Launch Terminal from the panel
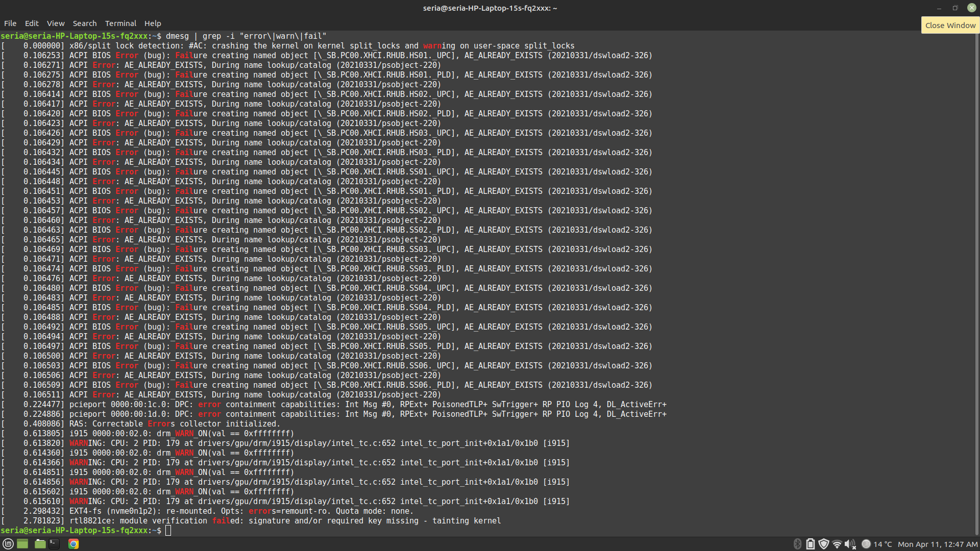The height and width of the screenshot is (551, 980). coord(54,544)
